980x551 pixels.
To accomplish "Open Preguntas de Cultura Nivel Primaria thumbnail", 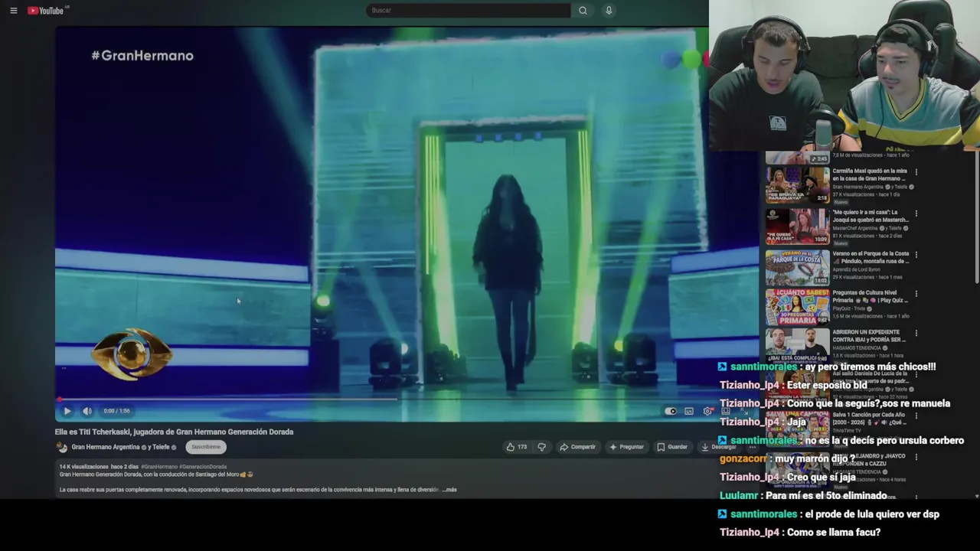I will tap(797, 307).
